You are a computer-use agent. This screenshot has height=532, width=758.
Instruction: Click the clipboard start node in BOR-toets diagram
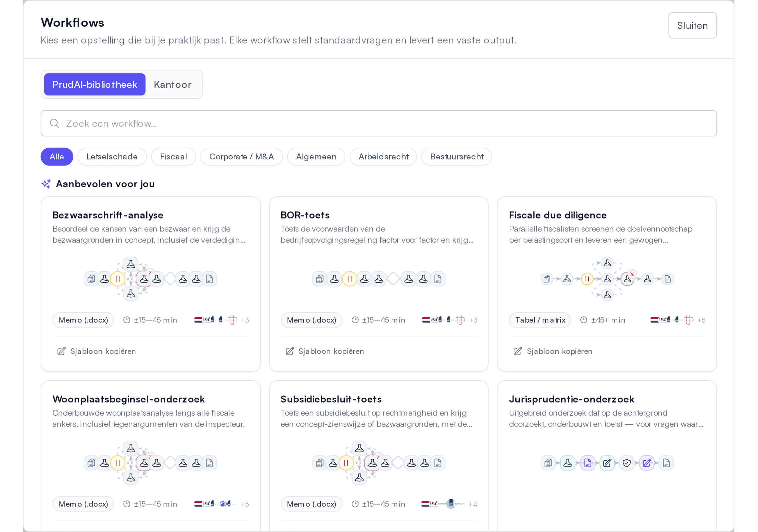[x=320, y=279]
